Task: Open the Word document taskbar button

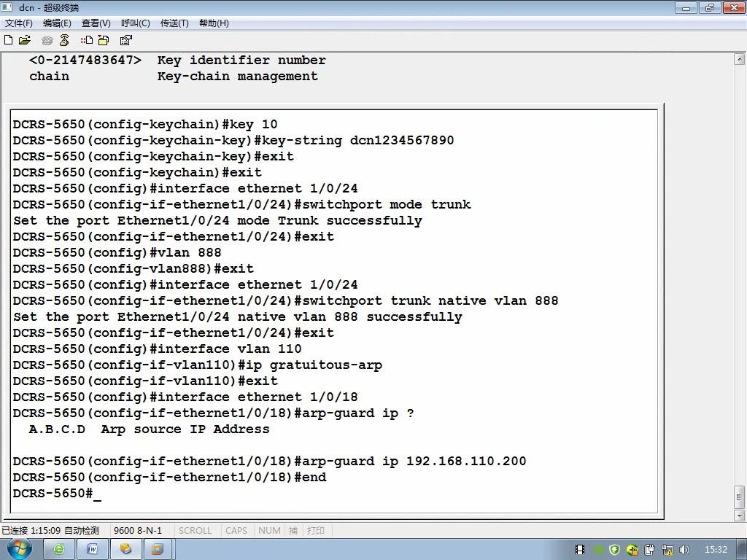Action: tap(93, 550)
